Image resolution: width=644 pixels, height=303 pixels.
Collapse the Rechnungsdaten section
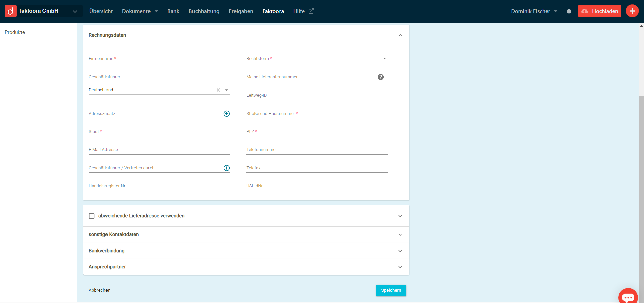click(400, 35)
